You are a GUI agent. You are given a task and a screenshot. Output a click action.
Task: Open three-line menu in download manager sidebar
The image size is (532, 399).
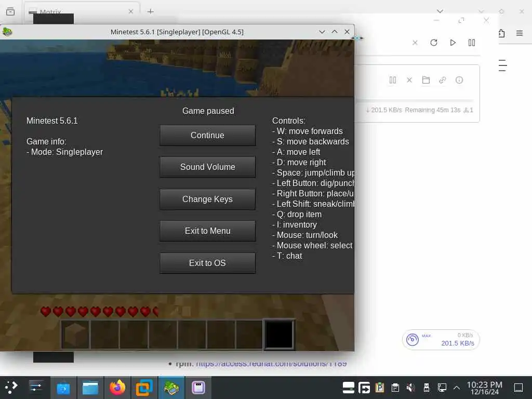click(x=502, y=65)
